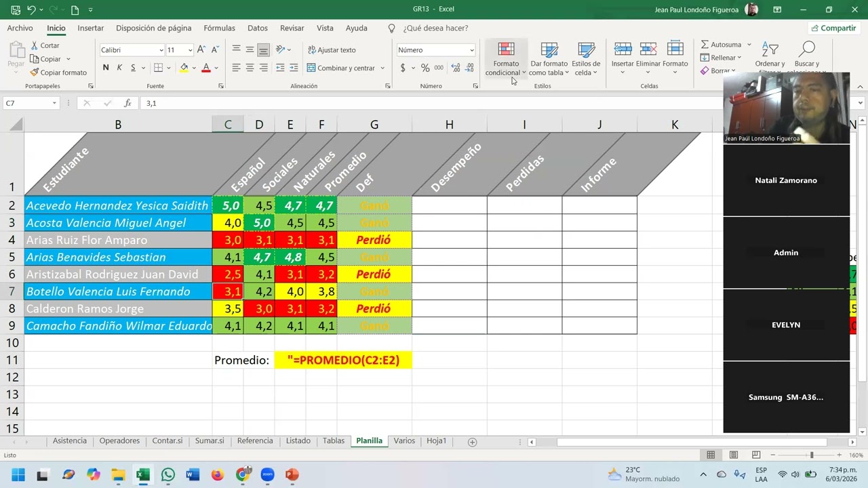The width and height of the screenshot is (868, 488).
Task: Open the font name Calibri dropdown
Action: pos(161,50)
